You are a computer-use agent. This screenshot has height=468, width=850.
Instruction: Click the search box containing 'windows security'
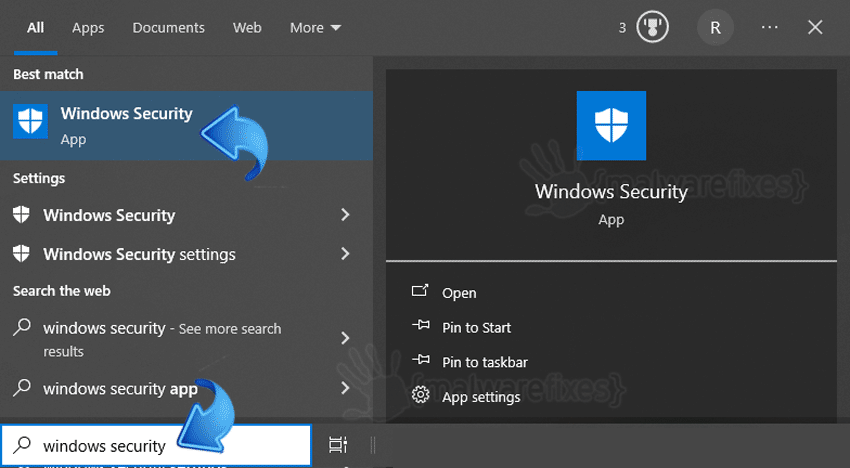157,445
